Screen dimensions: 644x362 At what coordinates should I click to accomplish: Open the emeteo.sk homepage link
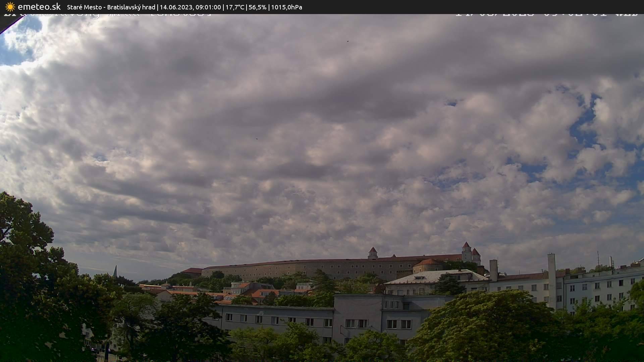(x=39, y=7)
